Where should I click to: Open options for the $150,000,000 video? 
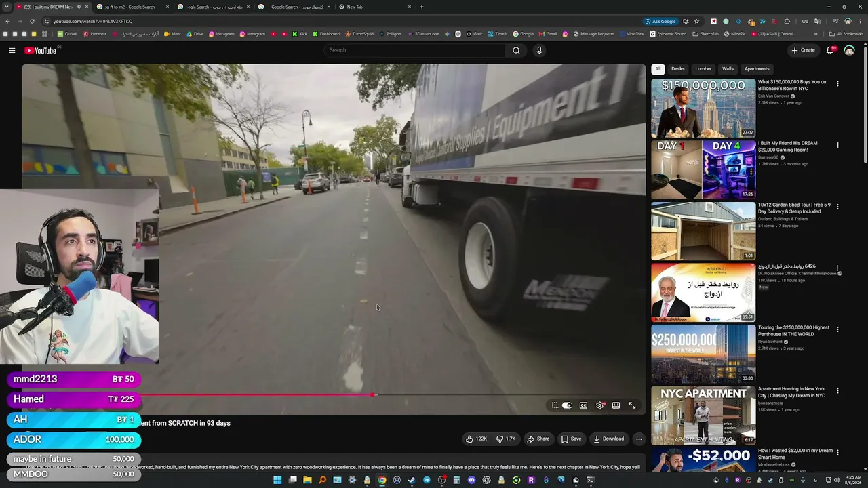837,84
